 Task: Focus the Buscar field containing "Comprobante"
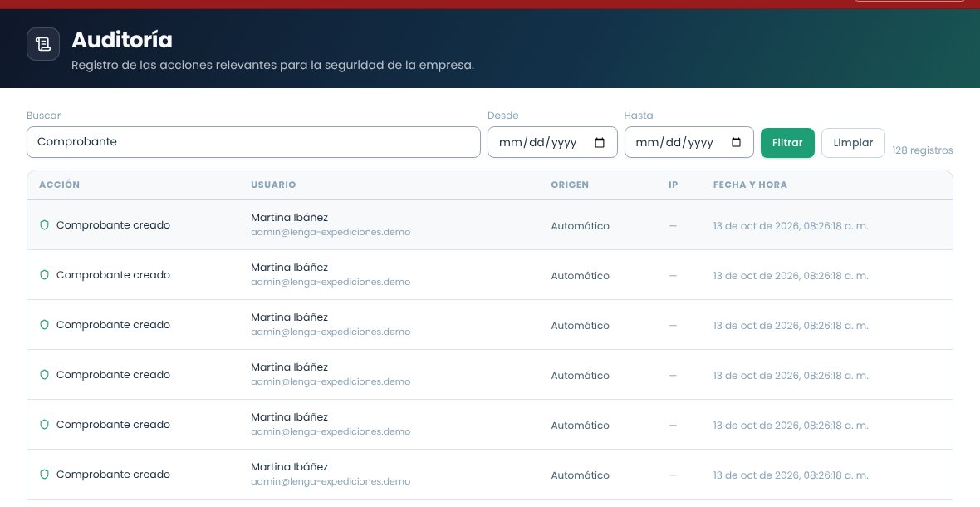(x=254, y=142)
